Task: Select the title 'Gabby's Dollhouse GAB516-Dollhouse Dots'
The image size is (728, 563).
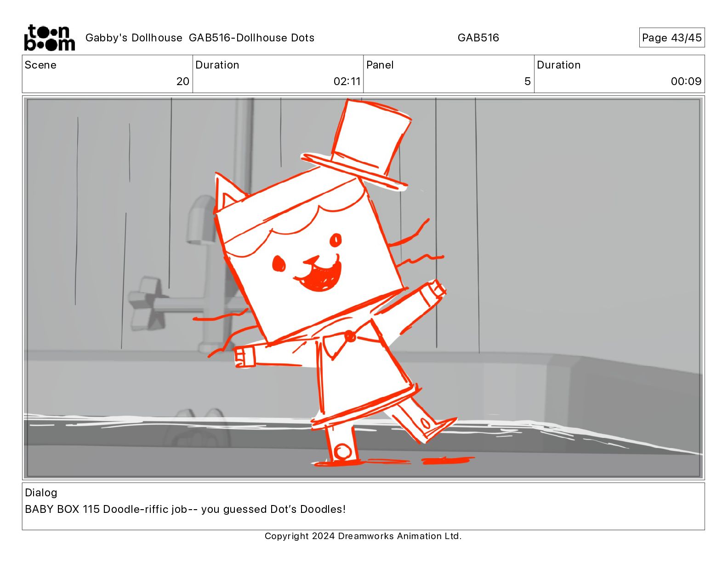Action: click(x=200, y=38)
